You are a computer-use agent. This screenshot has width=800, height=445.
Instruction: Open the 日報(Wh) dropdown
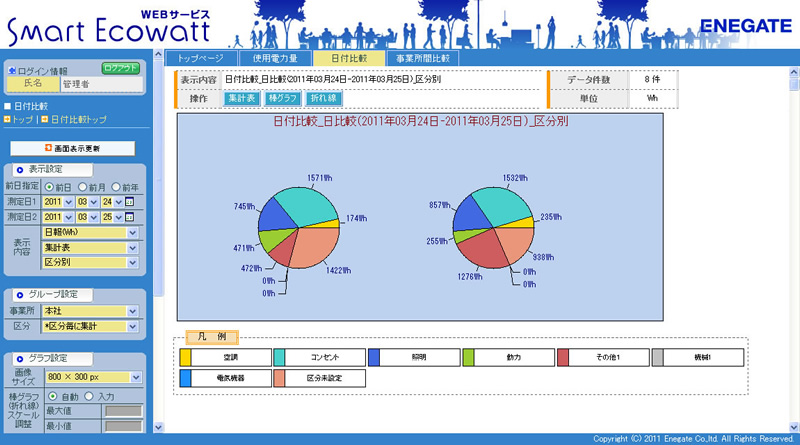pos(90,233)
